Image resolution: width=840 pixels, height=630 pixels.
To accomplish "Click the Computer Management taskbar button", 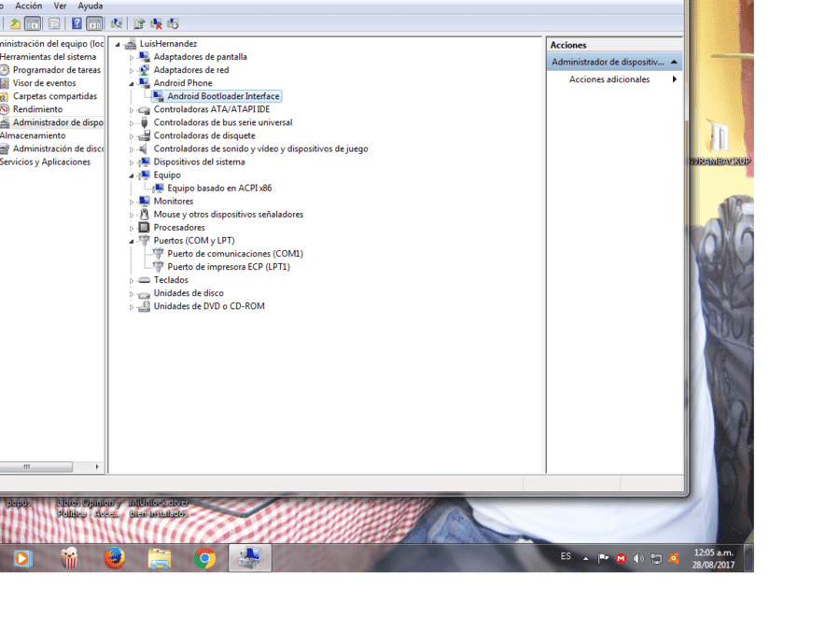I will [249, 558].
